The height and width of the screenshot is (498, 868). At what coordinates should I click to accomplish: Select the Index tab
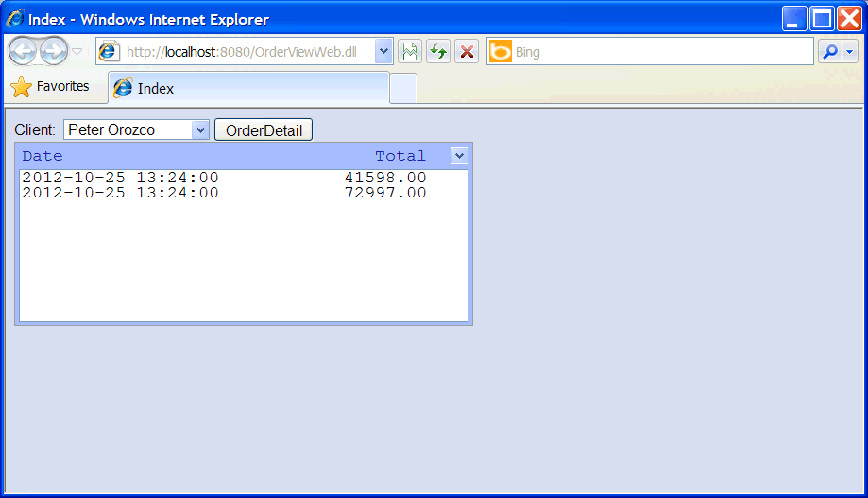click(x=249, y=88)
